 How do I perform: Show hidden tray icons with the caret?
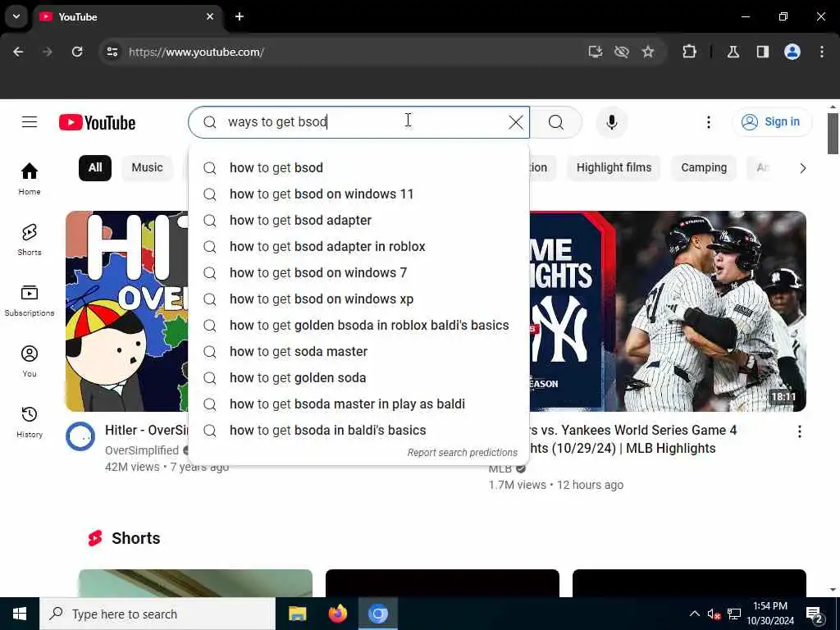694,614
